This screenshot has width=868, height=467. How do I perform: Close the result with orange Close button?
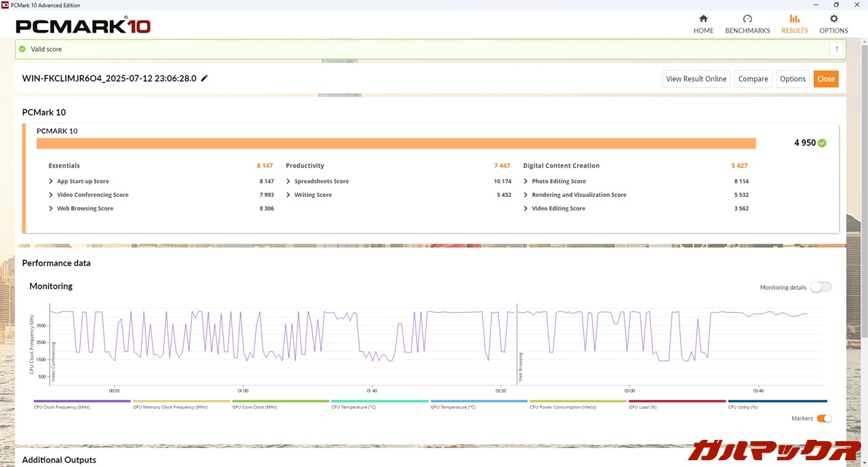point(826,79)
